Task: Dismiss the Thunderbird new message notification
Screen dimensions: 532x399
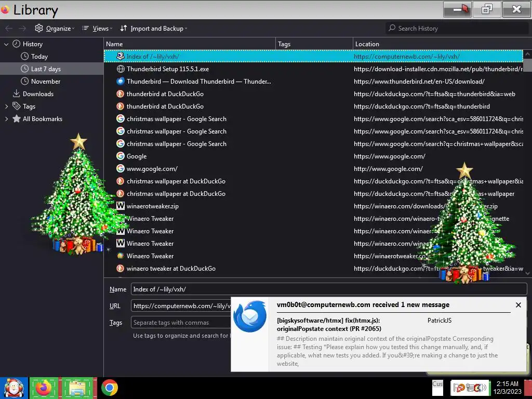Action: pos(518,305)
